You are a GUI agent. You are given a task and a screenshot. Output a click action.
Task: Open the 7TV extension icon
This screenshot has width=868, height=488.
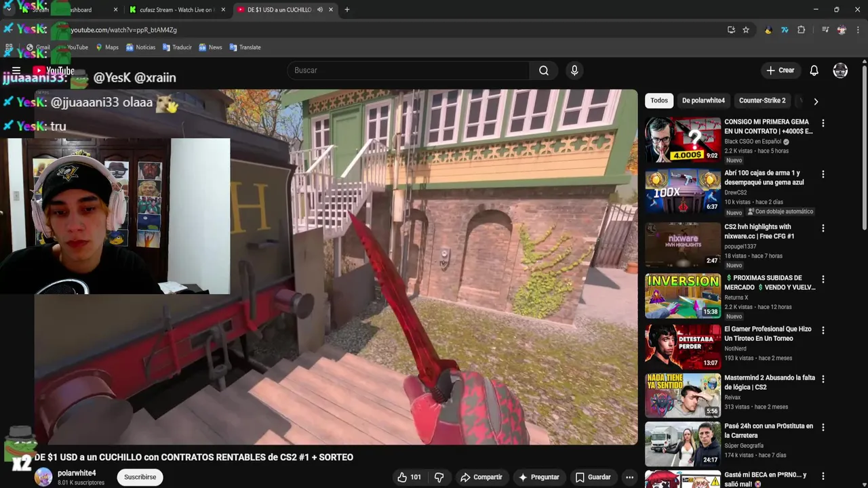[x=785, y=30]
